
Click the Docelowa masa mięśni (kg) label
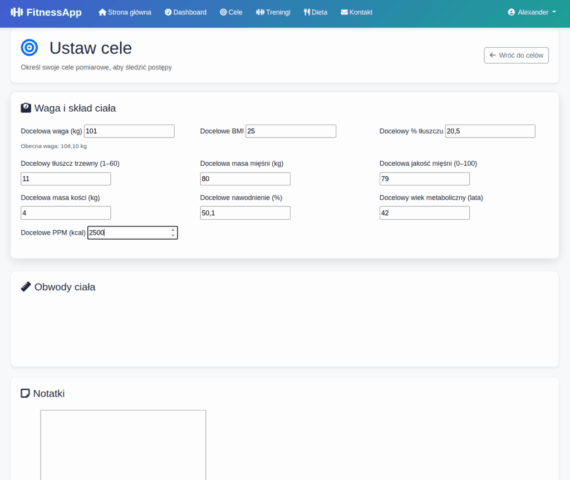pos(242,164)
